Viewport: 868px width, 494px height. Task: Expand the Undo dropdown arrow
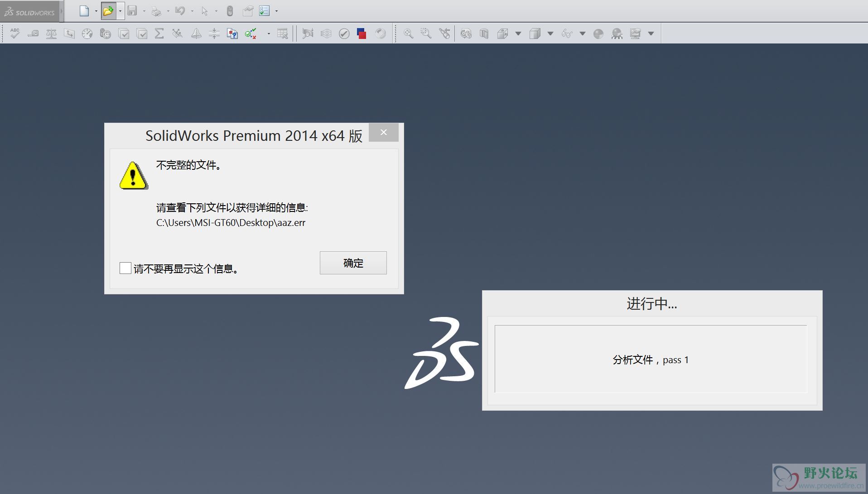(x=192, y=11)
